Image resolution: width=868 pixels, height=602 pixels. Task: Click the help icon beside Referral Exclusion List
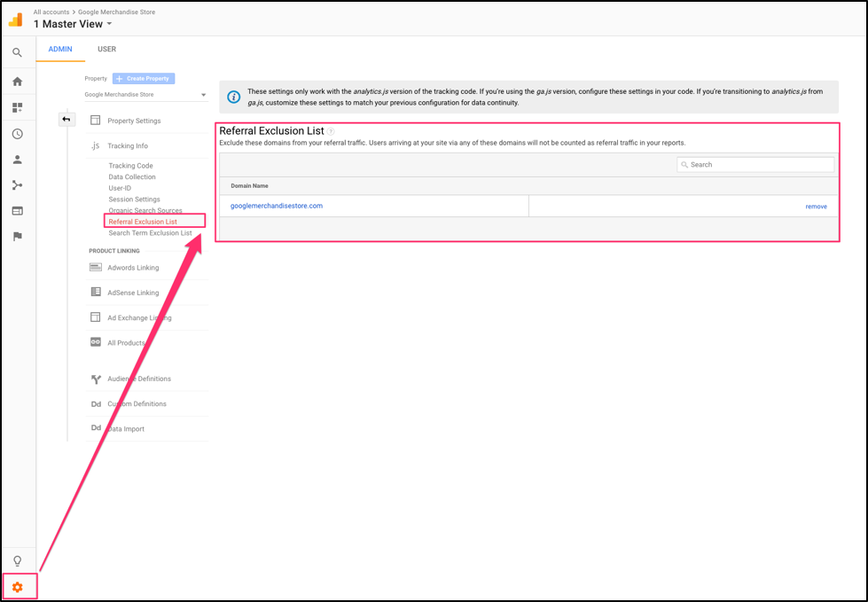pyautogui.click(x=331, y=132)
